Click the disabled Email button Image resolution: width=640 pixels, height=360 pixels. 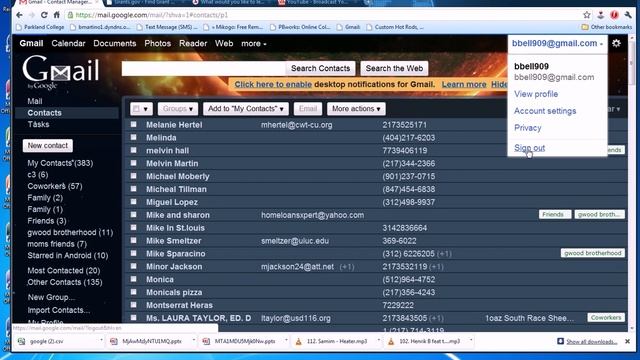tap(308, 109)
